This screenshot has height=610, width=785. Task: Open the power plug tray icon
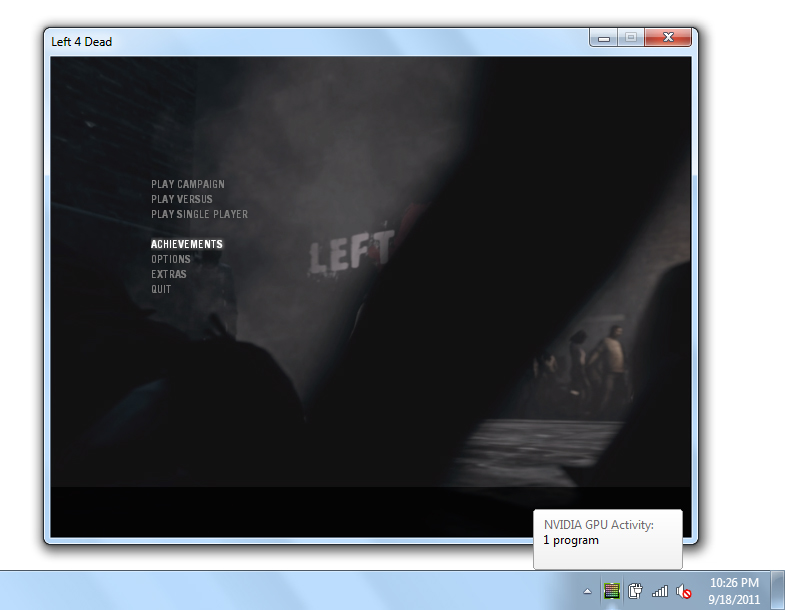(635, 591)
